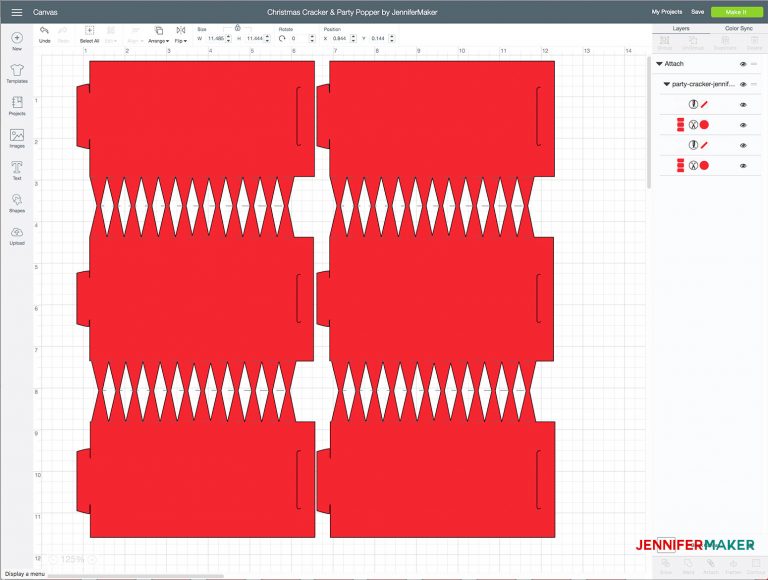Click UnGroup in the Layers panel
Screen dimensions: 768x580
pyautogui.click(x=693, y=43)
